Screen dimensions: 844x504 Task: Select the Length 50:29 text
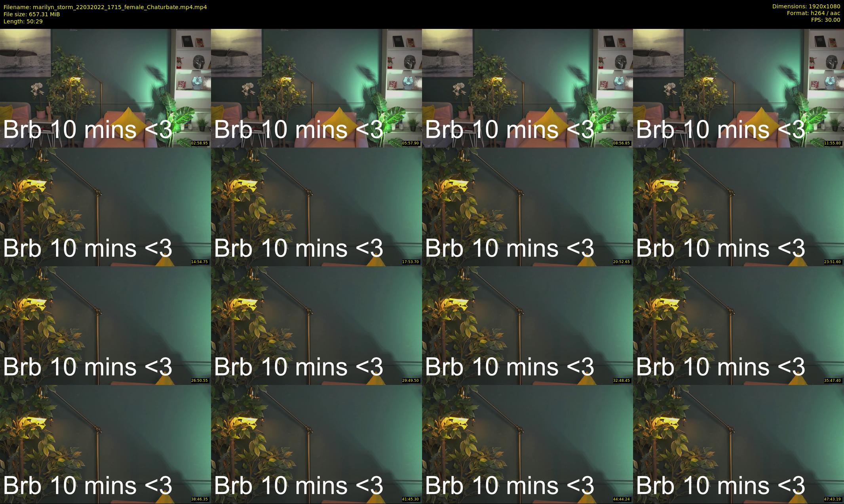click(23, 21)
